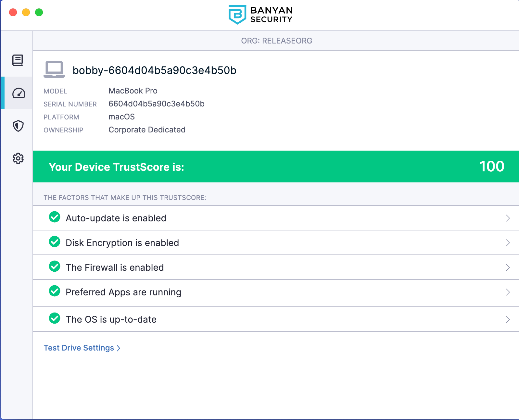Open 'The Firewall is enabled' details
The height and width of the screenshot is (420, 519).
pyautogui.click(x=276, y=267)
